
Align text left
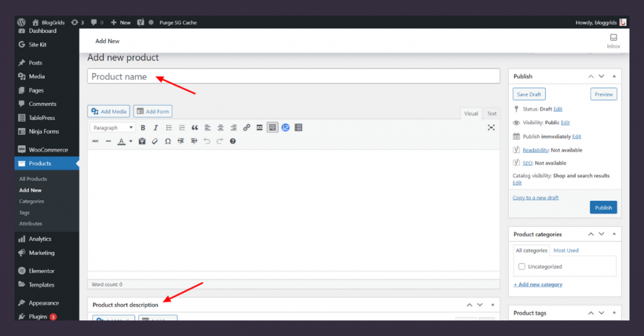[208, 127]
